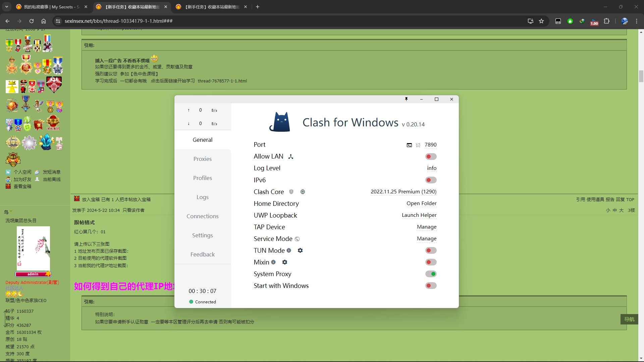
Task: Open the browser home page
Action: 44,21
